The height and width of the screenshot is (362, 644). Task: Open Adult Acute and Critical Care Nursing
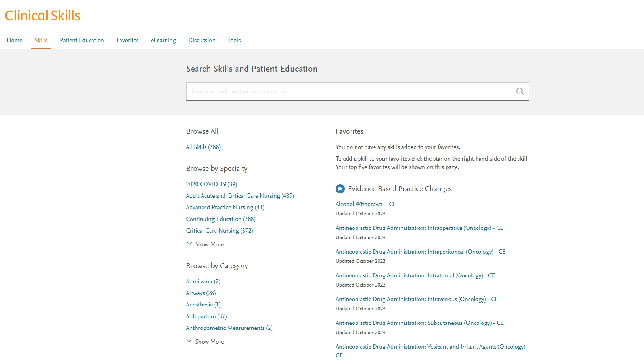point(240,196)
